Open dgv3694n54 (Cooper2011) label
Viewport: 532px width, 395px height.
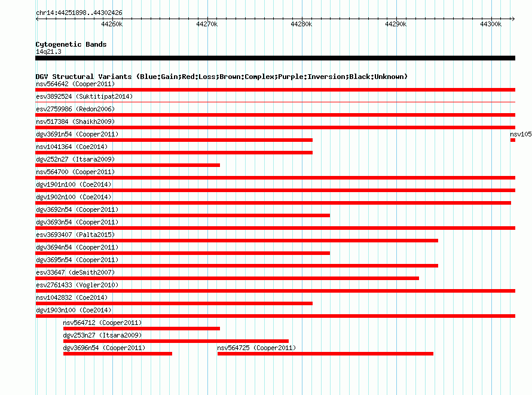pyautogui.click(x=77, y=247)
